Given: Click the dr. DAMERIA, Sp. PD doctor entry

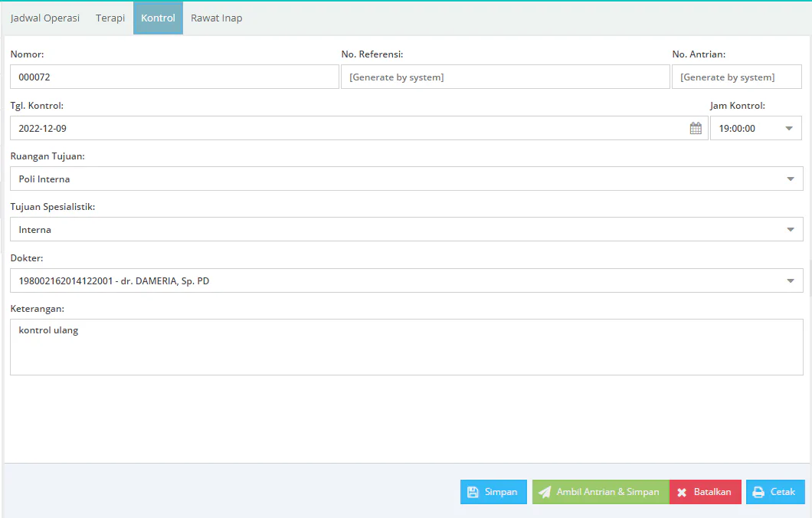Looking at the screenshot, I should 114,280.
